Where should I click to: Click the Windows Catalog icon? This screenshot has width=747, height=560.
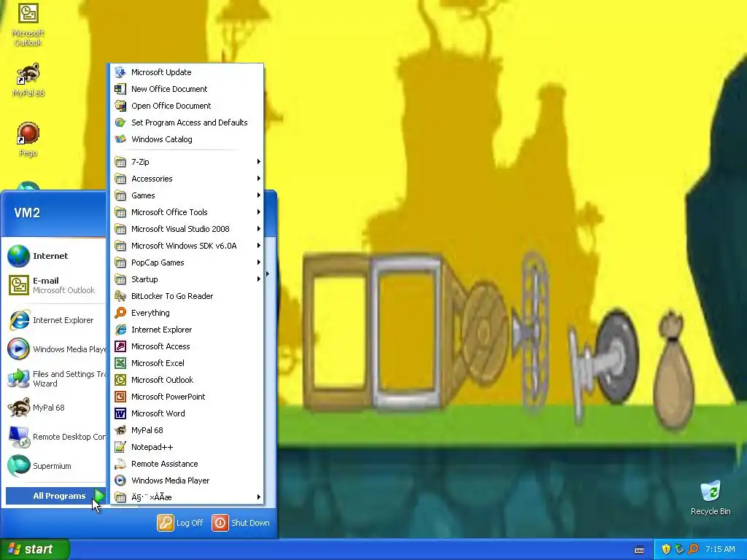[x=120, y=139]
